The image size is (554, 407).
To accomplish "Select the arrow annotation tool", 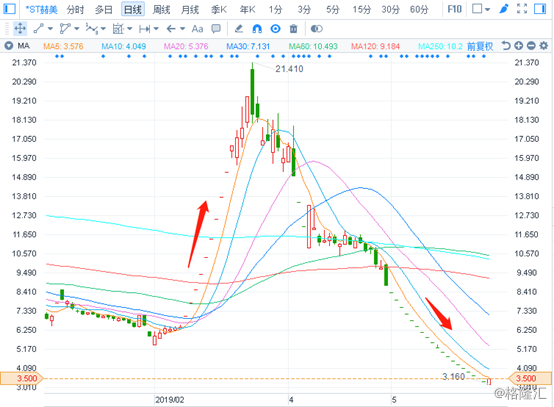I will (x=171, y=29).
